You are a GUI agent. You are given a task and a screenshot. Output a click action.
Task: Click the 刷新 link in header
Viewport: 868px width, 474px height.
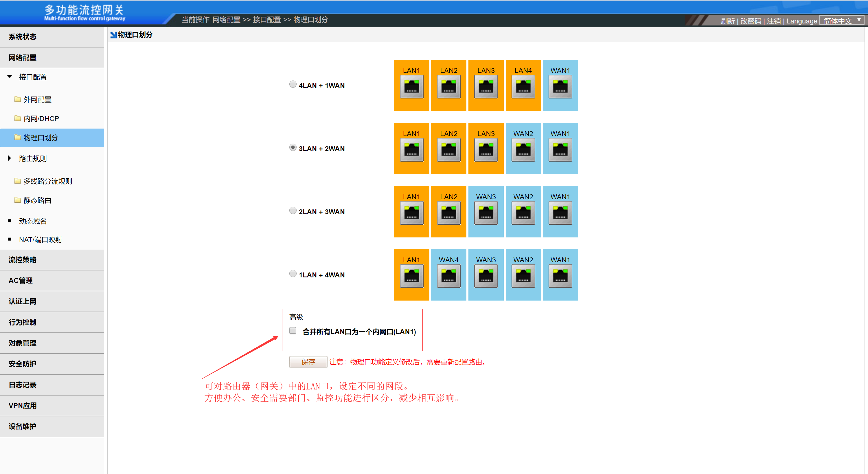pyautogui.click(x=727, y=21)
